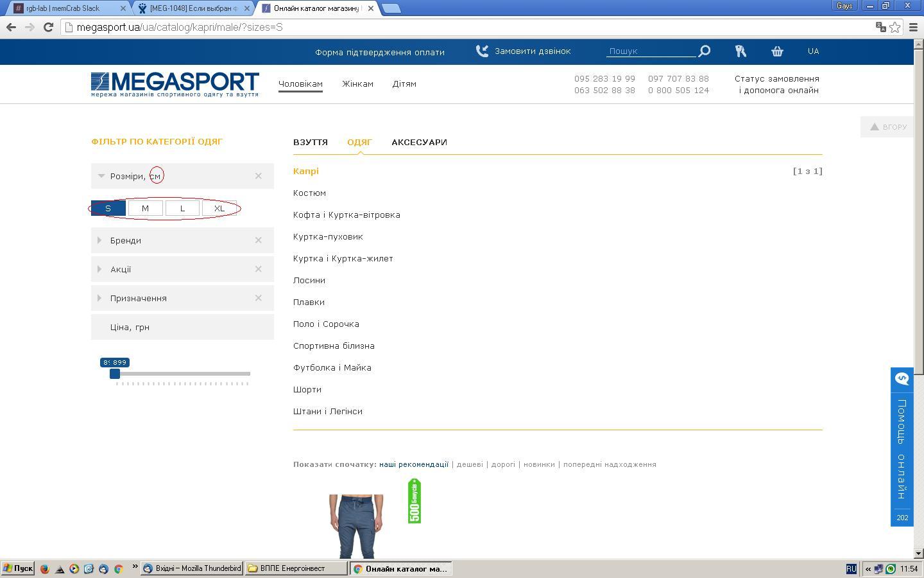
Task: Bookmark the page with the star icon
Action: 894,27
